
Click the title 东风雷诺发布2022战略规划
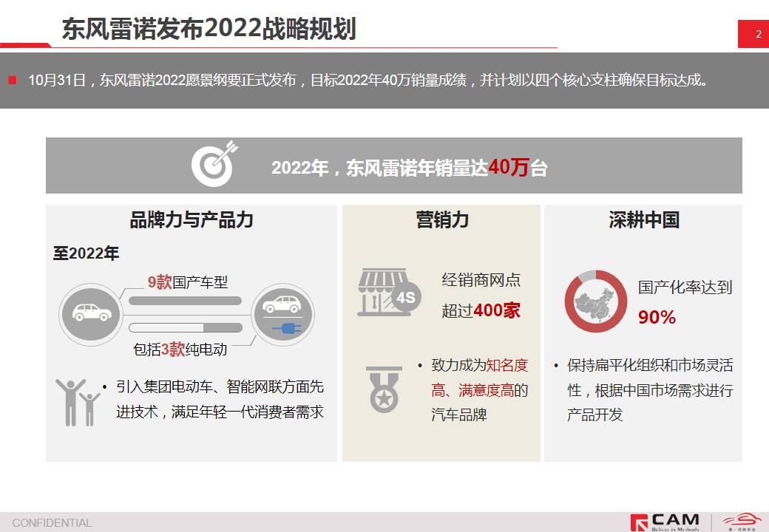tap(209, 29)
